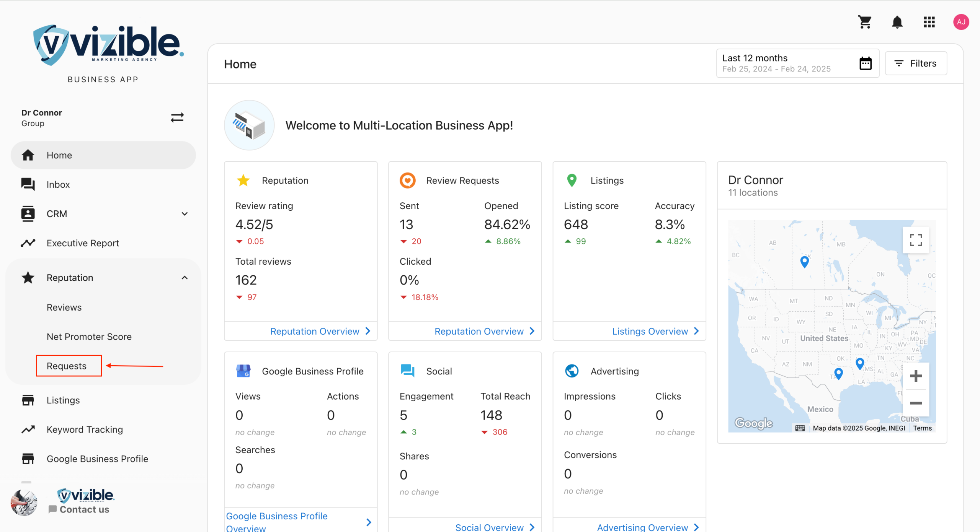Toggle map fullscreen view
980x532 pixels.
pos(916,240)
